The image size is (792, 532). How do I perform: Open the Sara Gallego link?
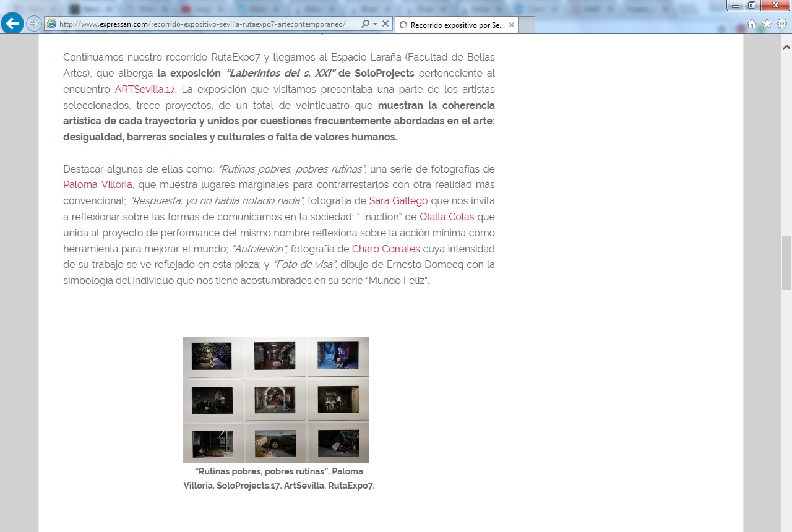[x=398, y=201]
